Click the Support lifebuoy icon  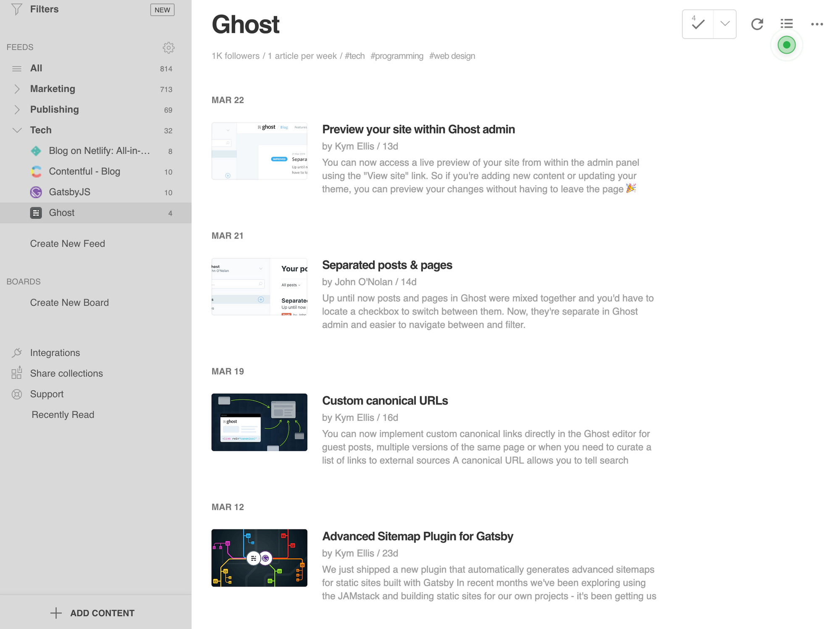(17, 394)
